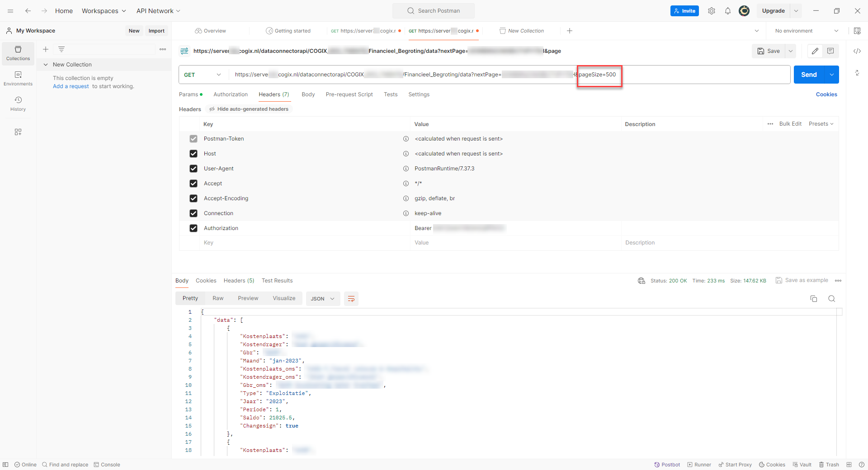
Task: Open the Collections sidebar panel
Action: point(18,53)
